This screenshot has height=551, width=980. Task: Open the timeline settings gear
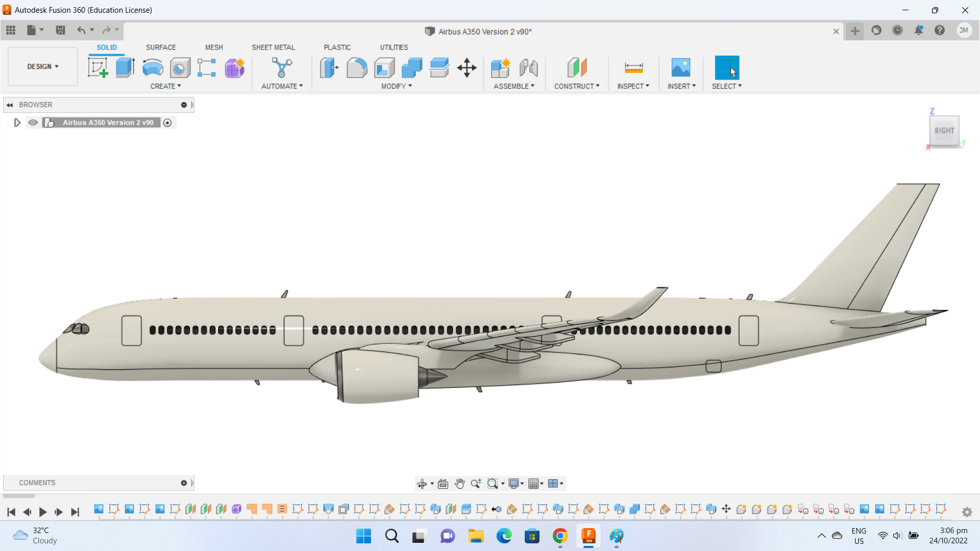967,512
